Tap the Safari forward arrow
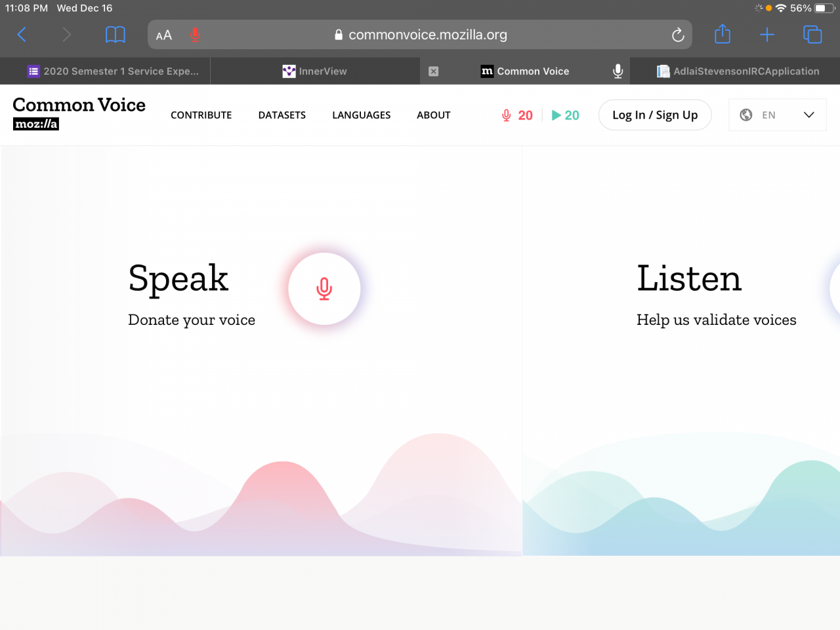This screenshot has width=840, height=630. point(66,35)
